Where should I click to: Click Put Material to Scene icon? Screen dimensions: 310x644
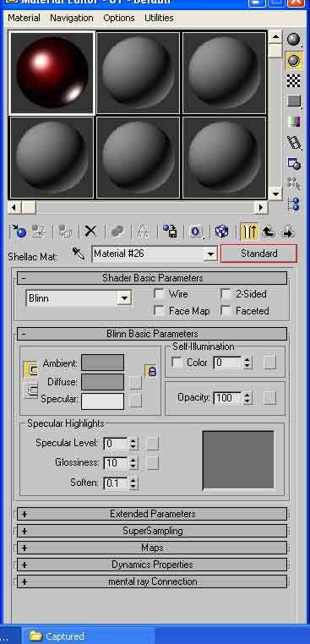[40, 232]
